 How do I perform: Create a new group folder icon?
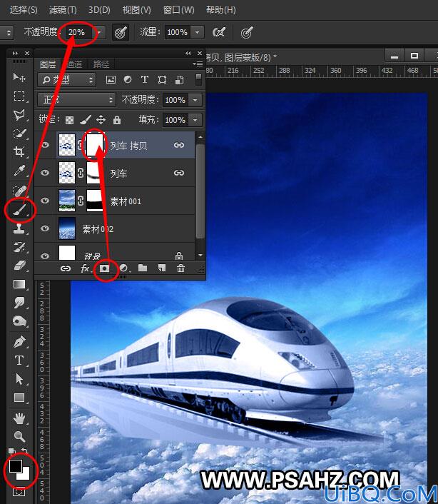(143, 268)
